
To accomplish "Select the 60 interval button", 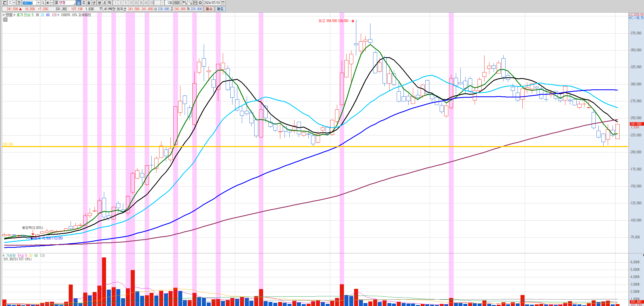I will click(146, 3).
